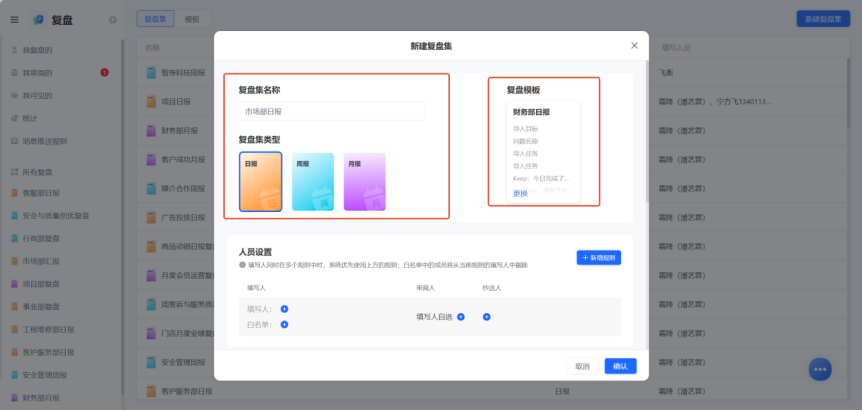Click the sidebar vertical scrollbar
This screenshot has height=411, width=862.
[x=123, y=217]
